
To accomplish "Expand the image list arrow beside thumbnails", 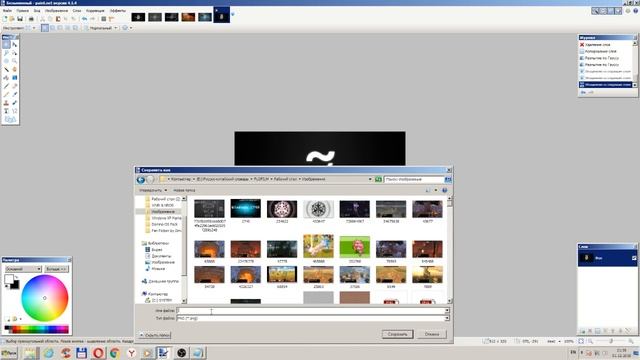I will coord(233,14).
